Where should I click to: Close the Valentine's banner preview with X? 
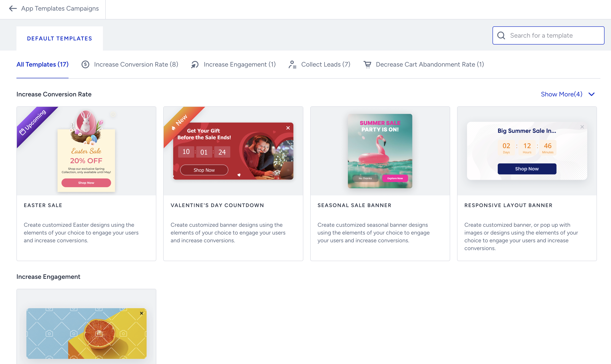pyautogui.click(x=288, y=128)
